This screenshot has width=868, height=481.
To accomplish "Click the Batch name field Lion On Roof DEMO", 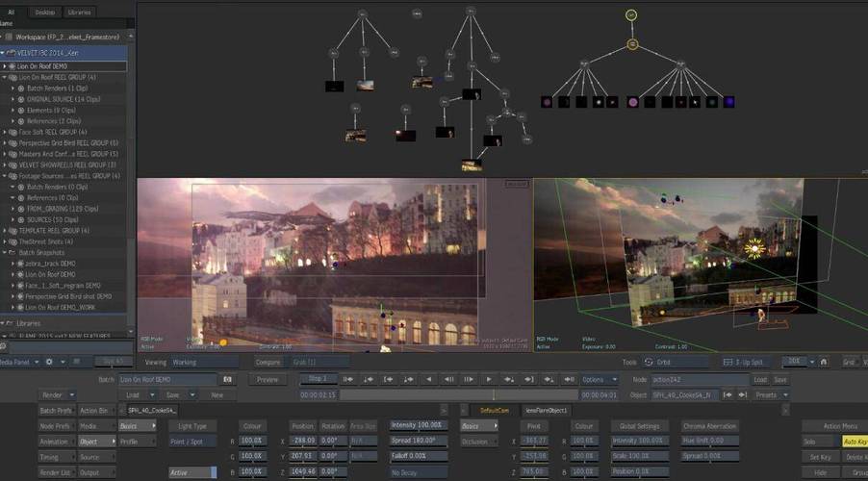I will tap(168, 380).
